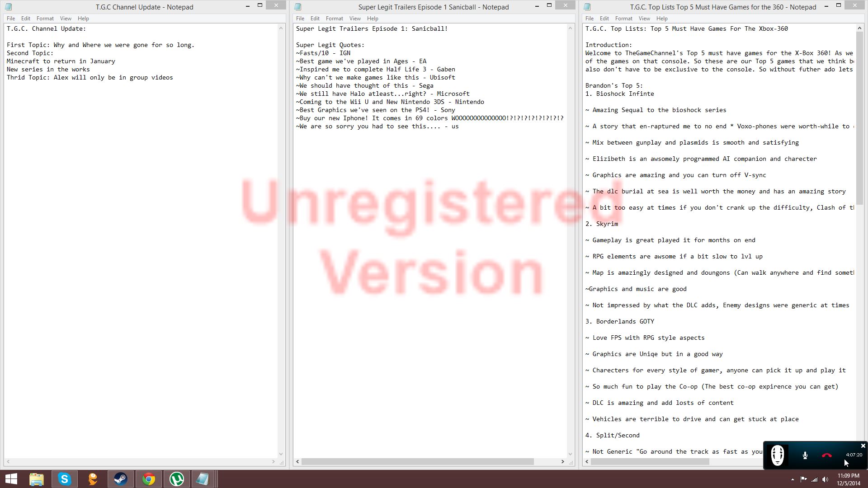This screenshot has width=868, height=488.
Task: Maximize the Sanicball Notepad window
Action: pyautogui.click(x=549, y=5)
